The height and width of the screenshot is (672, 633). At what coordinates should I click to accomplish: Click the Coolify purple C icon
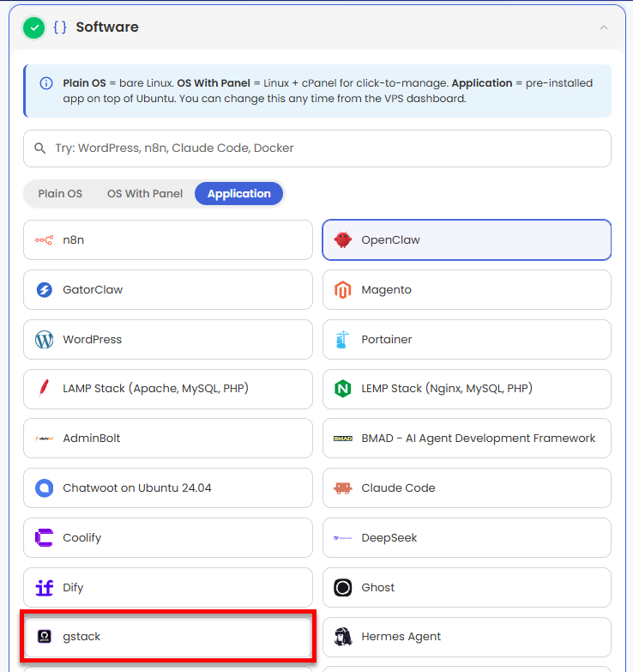coord(44,537)
